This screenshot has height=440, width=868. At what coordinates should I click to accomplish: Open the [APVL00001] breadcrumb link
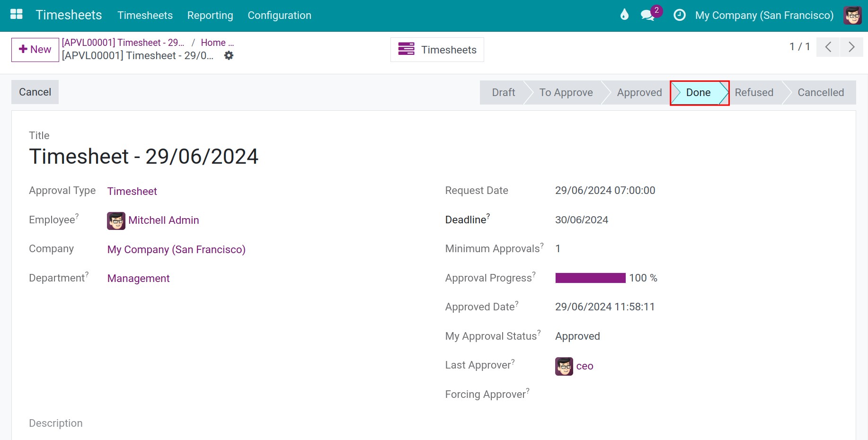123,43
